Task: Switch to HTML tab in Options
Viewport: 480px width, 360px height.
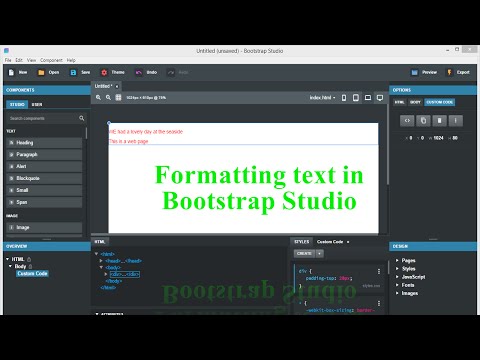Action: [x=399, y=102]
